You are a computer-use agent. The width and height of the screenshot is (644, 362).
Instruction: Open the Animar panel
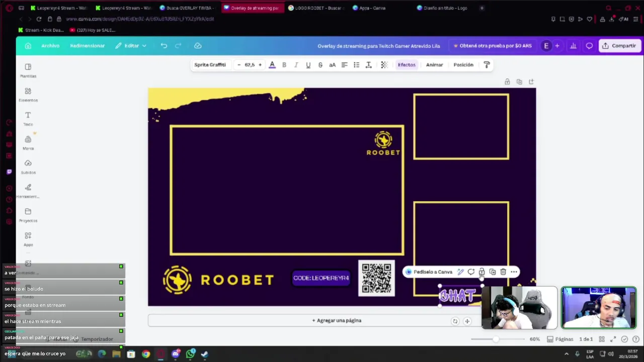coord(435,65)
